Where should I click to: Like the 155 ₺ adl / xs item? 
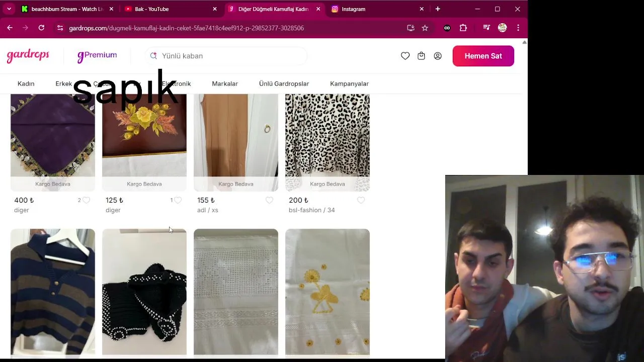pyautogui.click(x=269, y=200)
